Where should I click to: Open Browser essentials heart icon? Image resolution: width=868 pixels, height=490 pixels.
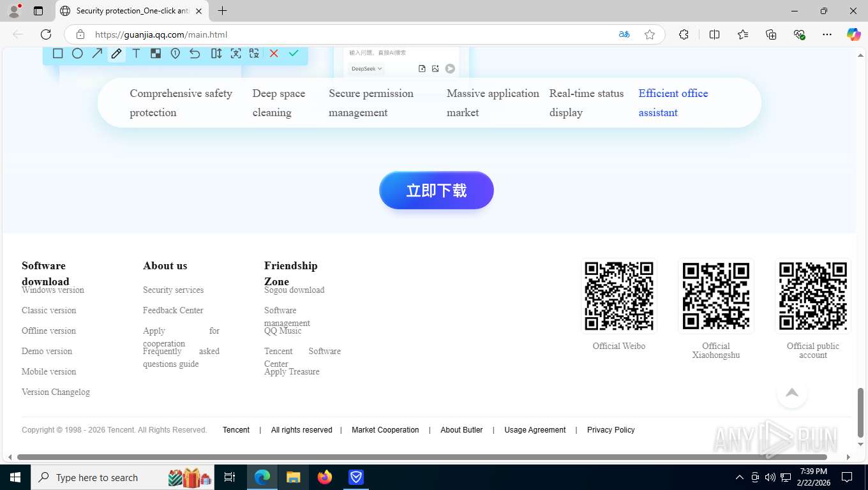(799, 34)
